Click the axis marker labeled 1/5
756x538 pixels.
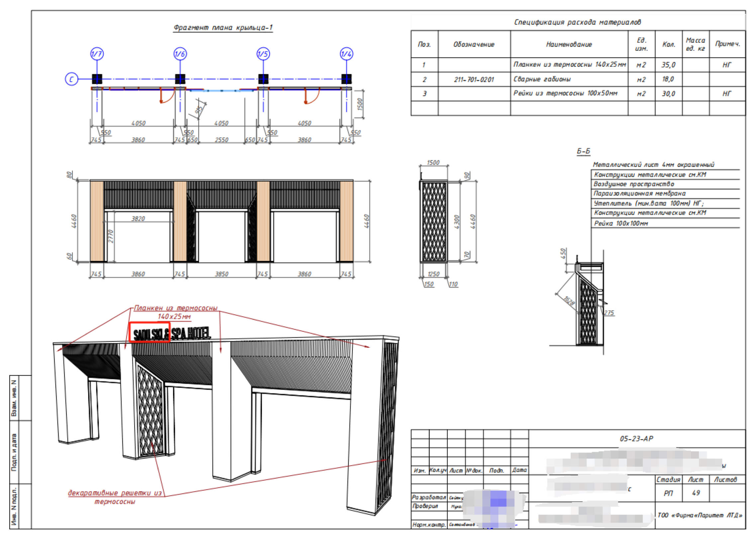(263, 54)
